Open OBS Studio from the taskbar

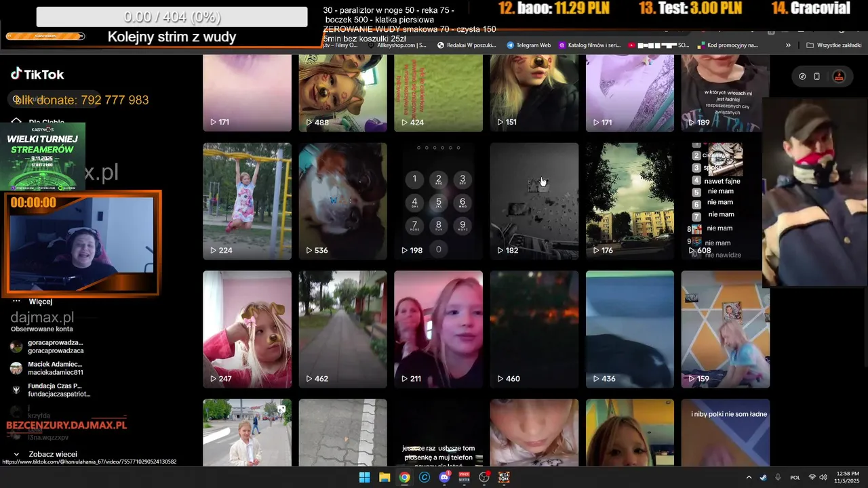click(484, 477)
